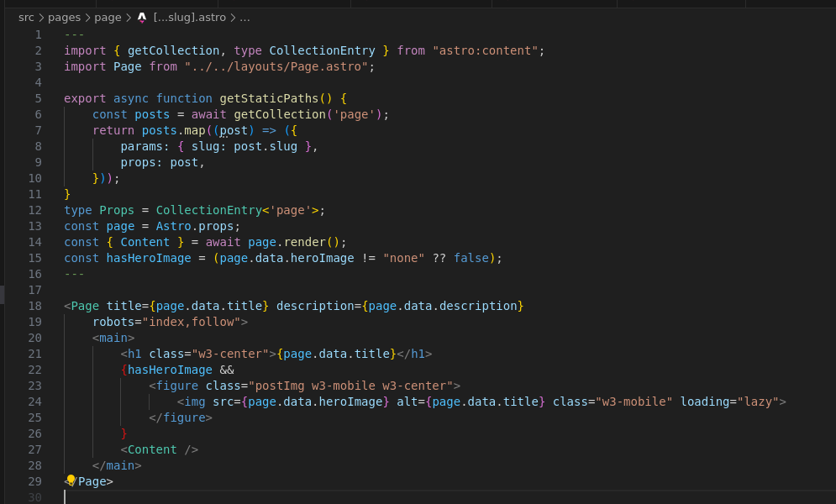Viewport: 836px width, 504px height.
Task: Click the opening Page tag on line 18
Action: pos(85,306)
